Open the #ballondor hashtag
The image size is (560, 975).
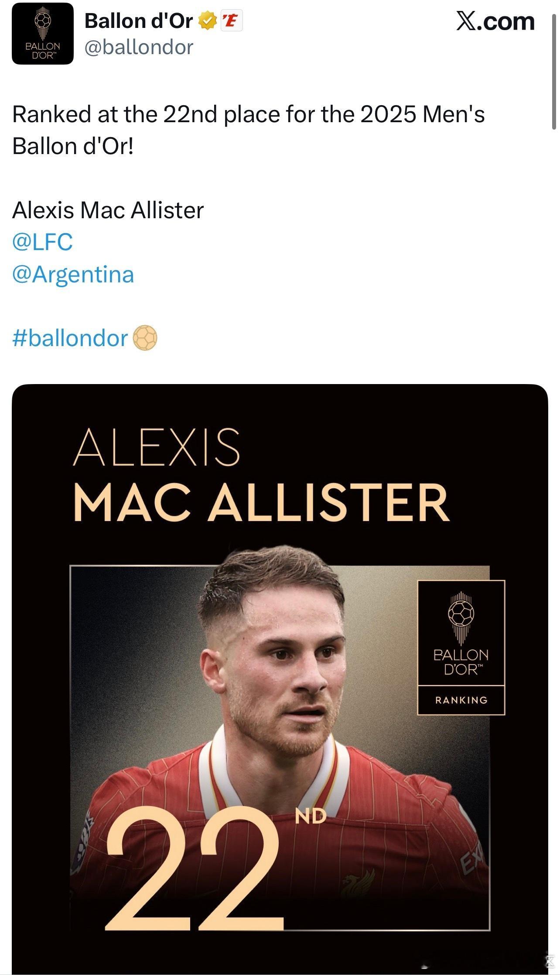tap(70, 338)
